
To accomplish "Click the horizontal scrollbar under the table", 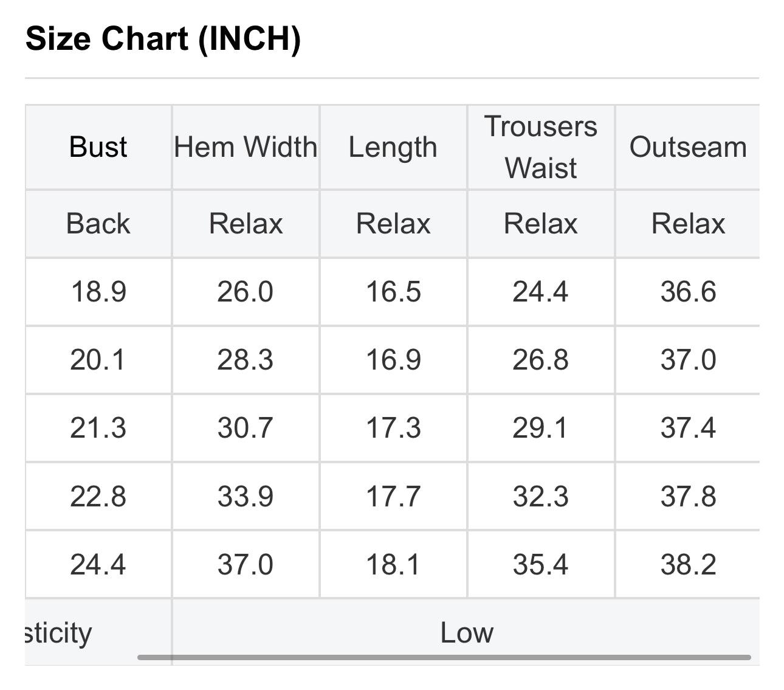I will [444, 657].
